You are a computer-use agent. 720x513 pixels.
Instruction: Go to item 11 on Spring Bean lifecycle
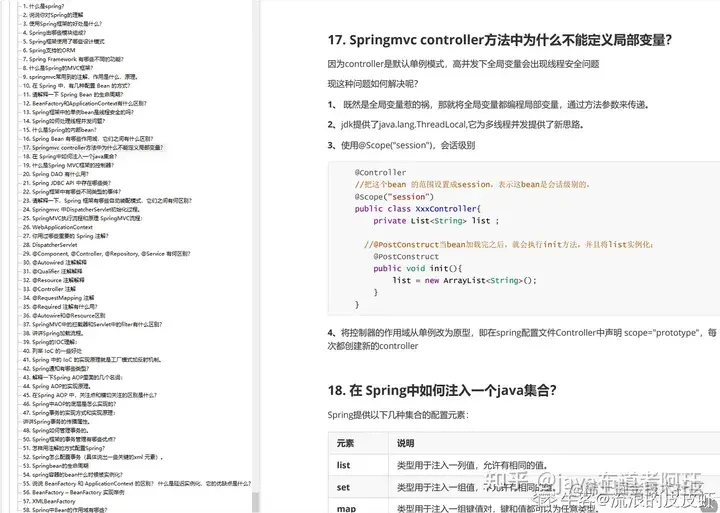click(x=73, y=94)
